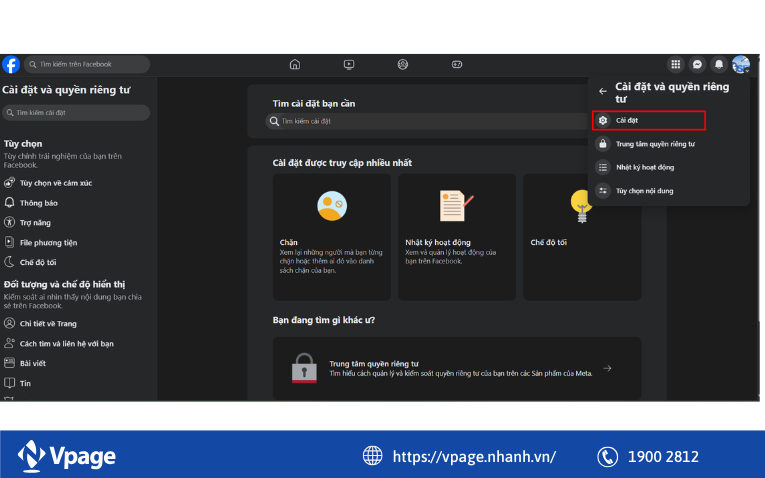
Task: Open Thông báo in the left sidebar
Action: click(x=38, y=203)
